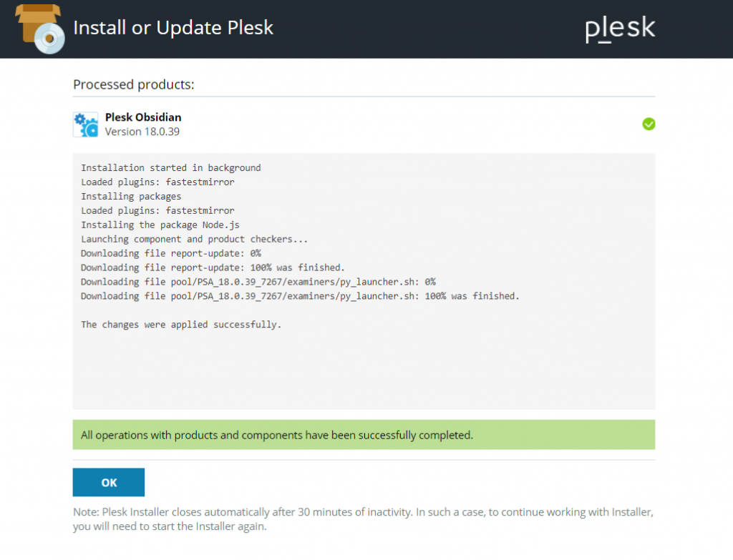
Task: Click the Plesk Obsidian product name
Action: click(x=143, y=117)
